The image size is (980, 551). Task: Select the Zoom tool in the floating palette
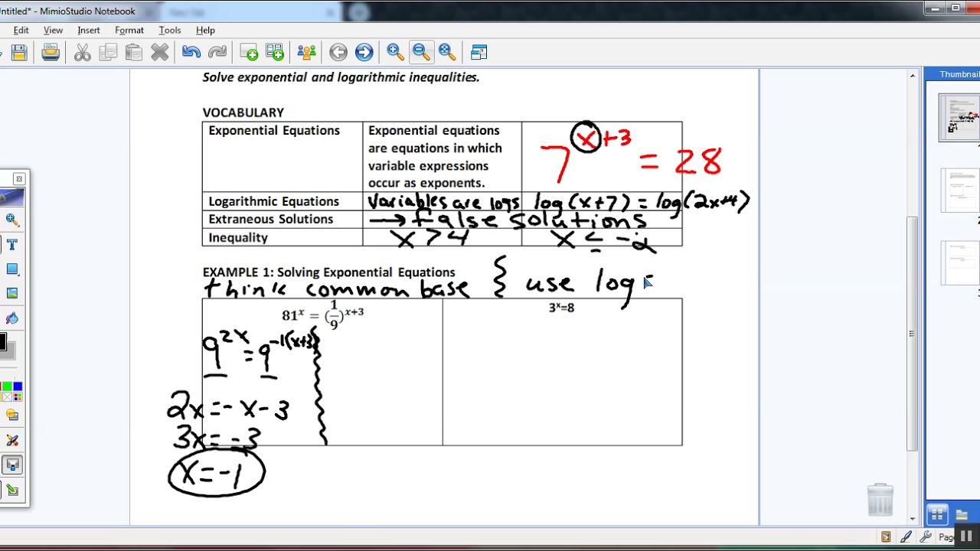(x=12, y=220)
